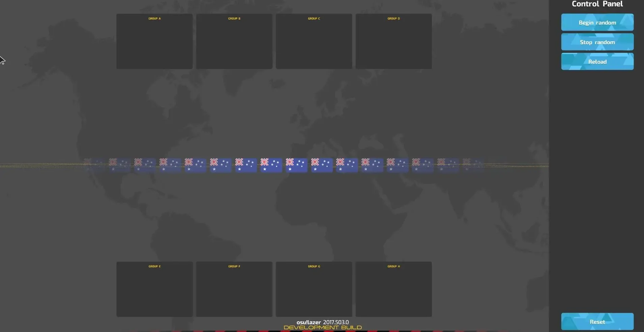The height and width of the screenshot is (332, 644).
Task: Click the Group C box
Action: (314, 41)
